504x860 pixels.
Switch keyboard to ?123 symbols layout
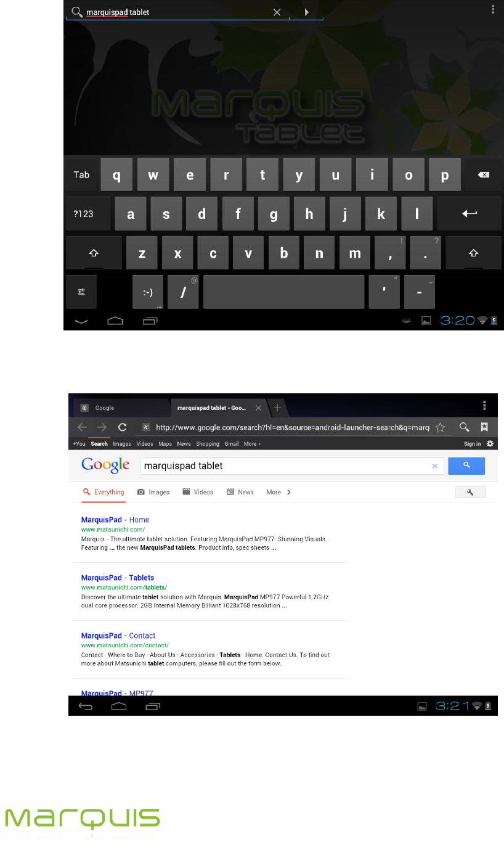tap(83, 214)
